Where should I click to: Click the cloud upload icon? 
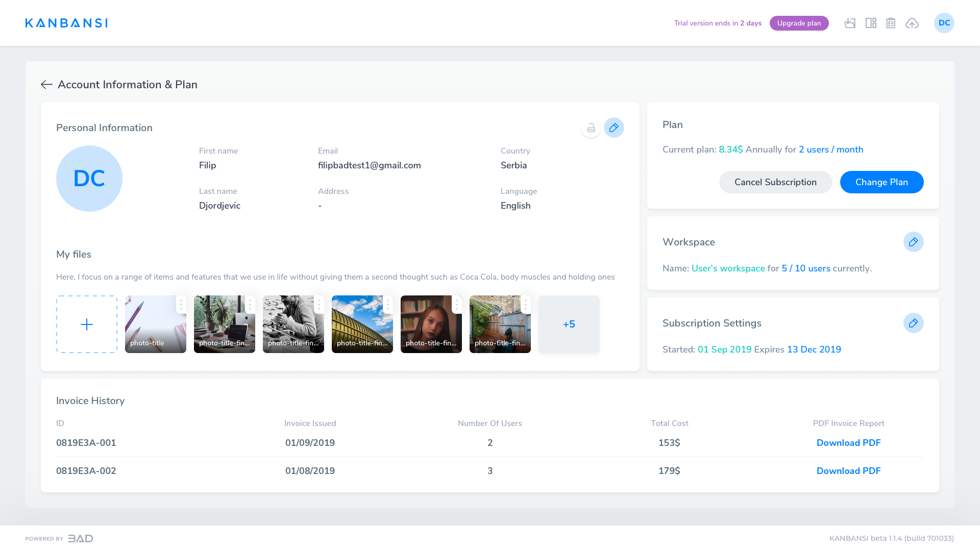[x=912, y=23]
